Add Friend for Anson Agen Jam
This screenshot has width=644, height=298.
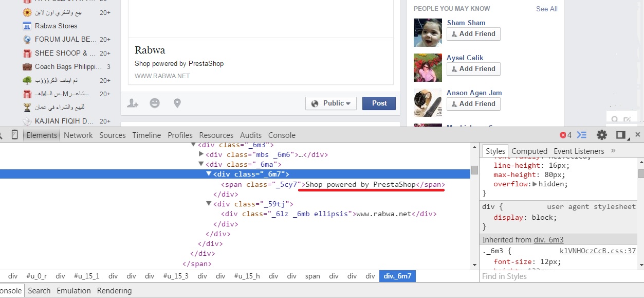[x=473, y=104]
